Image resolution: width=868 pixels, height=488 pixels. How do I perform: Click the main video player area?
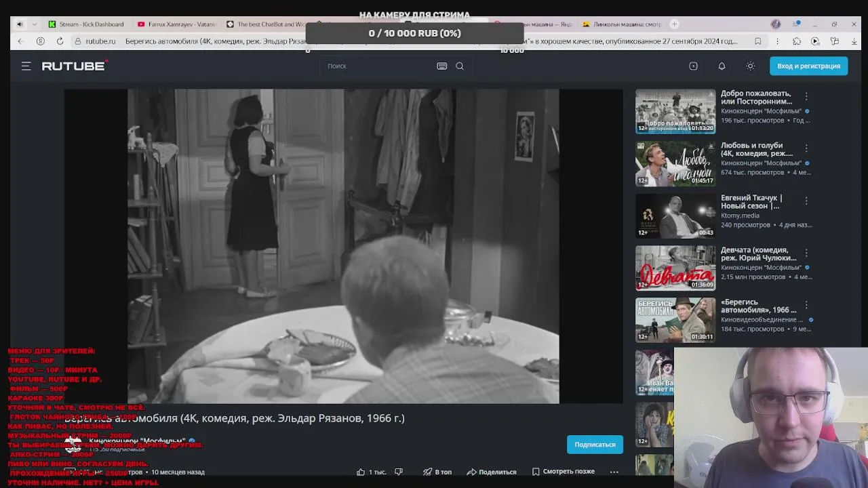click(x=343, y=246)
